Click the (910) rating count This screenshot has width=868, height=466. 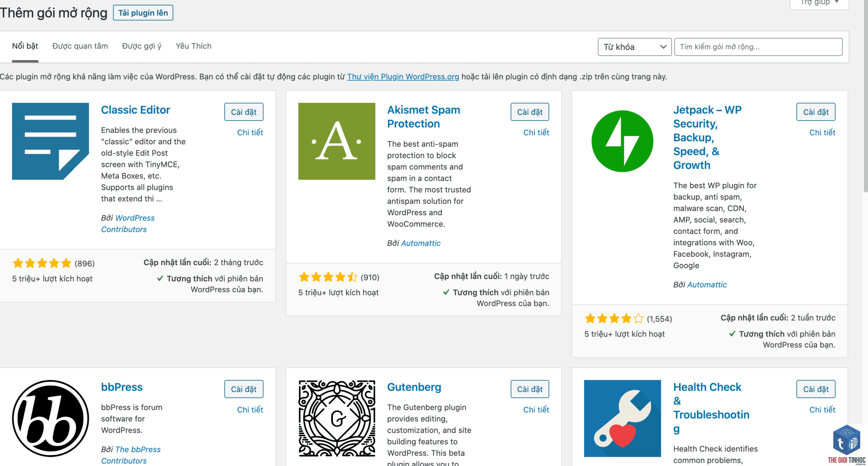[370, 277]
